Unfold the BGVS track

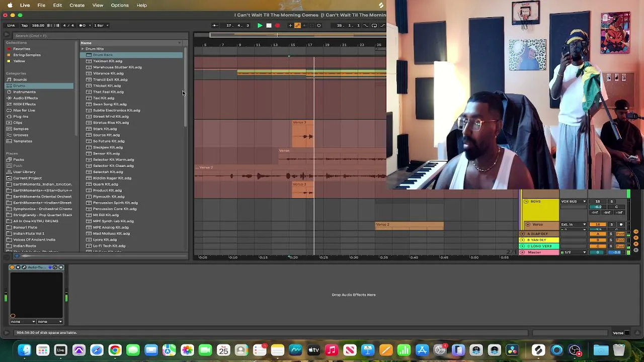point(526,202)
